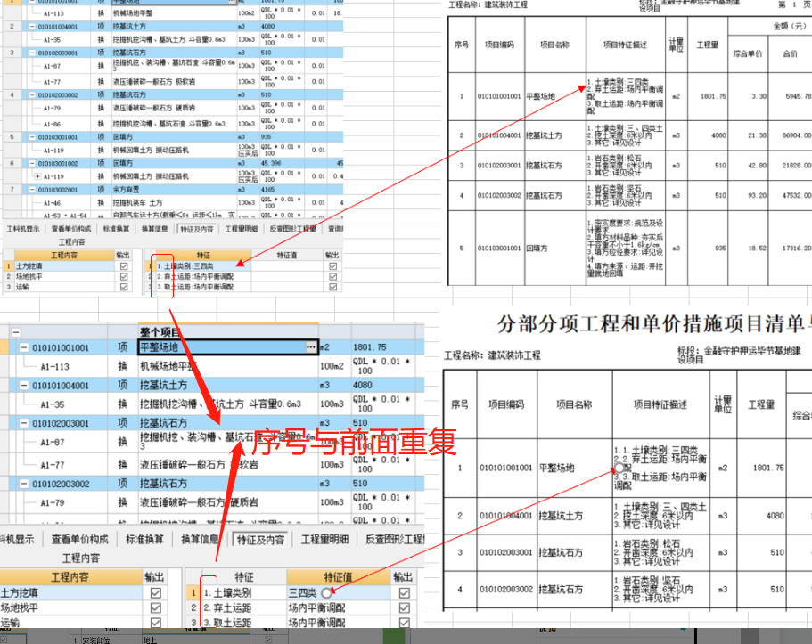Open 反查图形工程量 tab in smaller screenshot

coord(292,229)
